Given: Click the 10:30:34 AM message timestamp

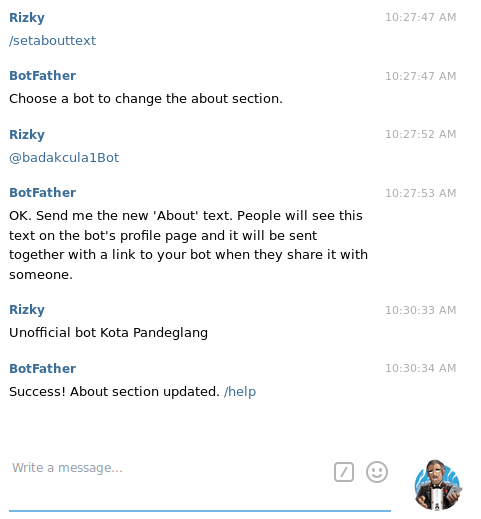Looking at the screenshot, I should click(421, 368).
